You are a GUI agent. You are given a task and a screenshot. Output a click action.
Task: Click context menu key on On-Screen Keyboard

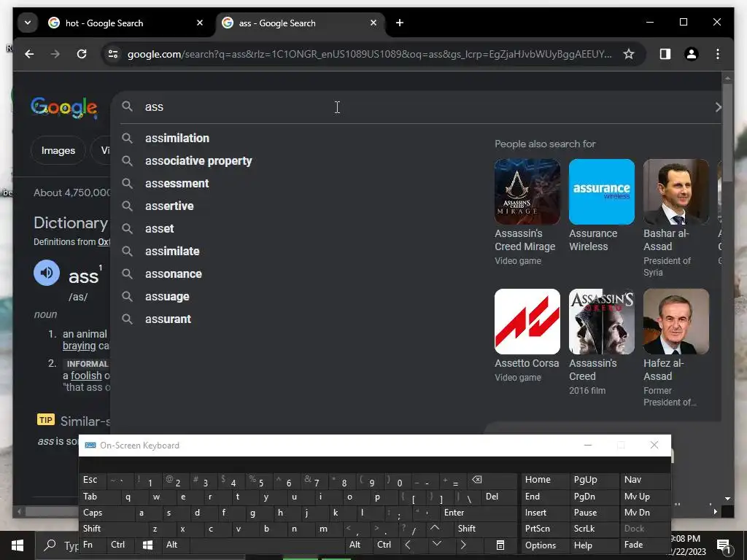500,545
